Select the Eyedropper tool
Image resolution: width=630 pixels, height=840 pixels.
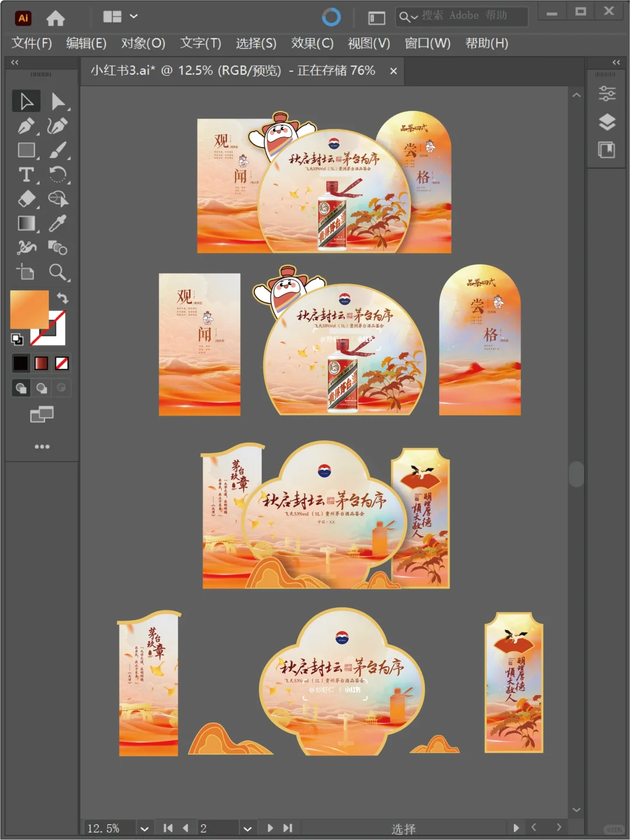[x=58, y=223]
